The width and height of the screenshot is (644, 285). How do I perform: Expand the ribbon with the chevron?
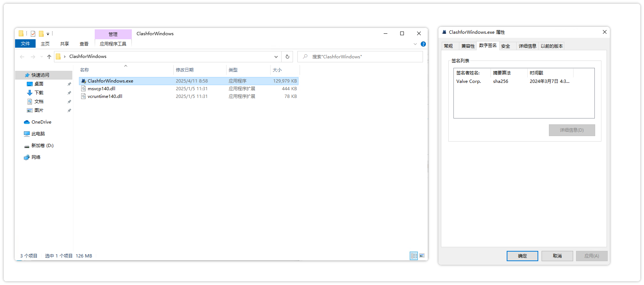pos(415,44)
